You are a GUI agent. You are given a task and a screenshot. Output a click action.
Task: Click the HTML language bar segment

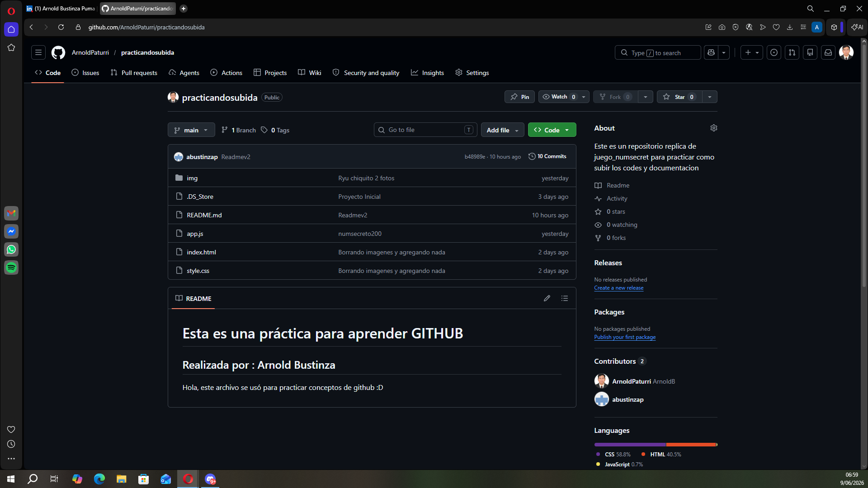[691, 445]
